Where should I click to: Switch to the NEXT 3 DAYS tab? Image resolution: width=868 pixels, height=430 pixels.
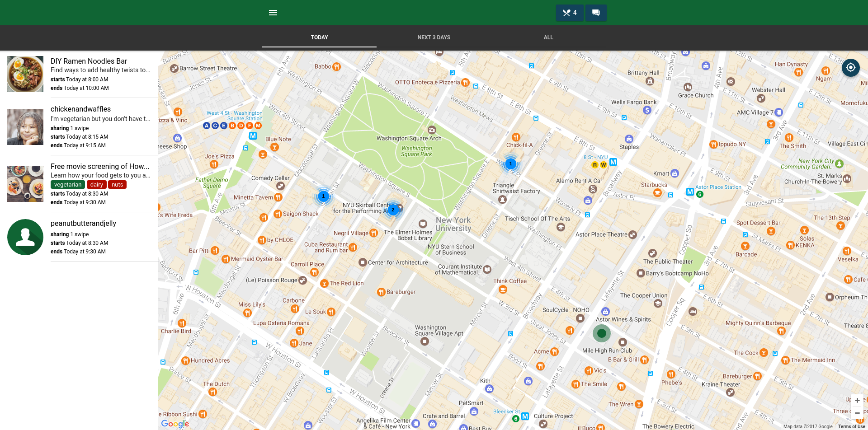pyautogui.click(x=434, y=37)
